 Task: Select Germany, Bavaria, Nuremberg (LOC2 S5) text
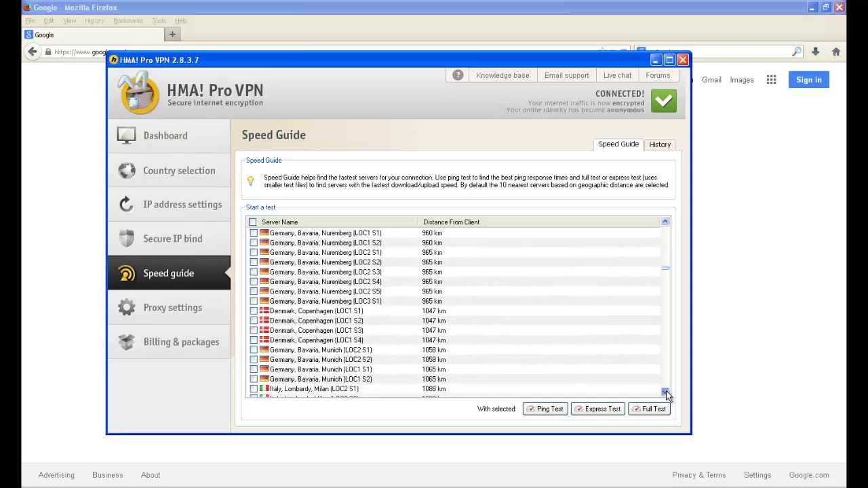pyautogui.click(x=325, y=291)
